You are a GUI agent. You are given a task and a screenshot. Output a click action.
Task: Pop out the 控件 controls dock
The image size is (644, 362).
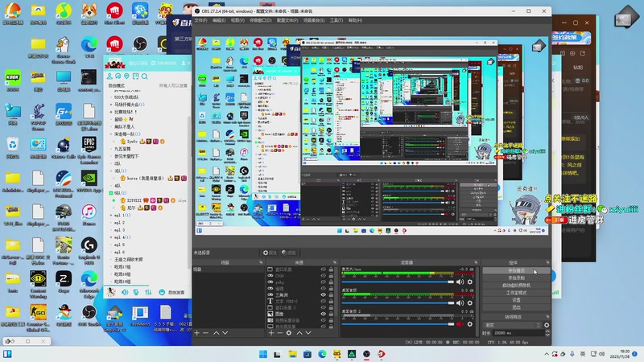coord(547,262)
